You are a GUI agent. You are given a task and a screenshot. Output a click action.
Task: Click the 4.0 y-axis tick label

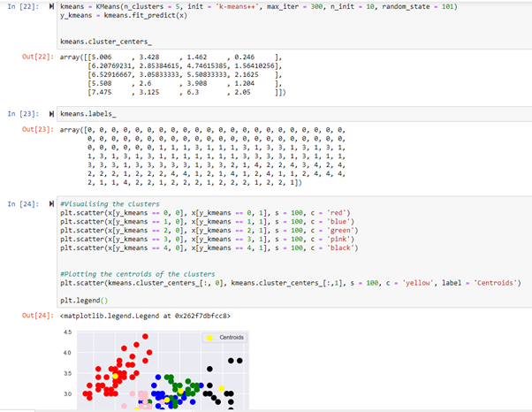click(x=67, y=353)
